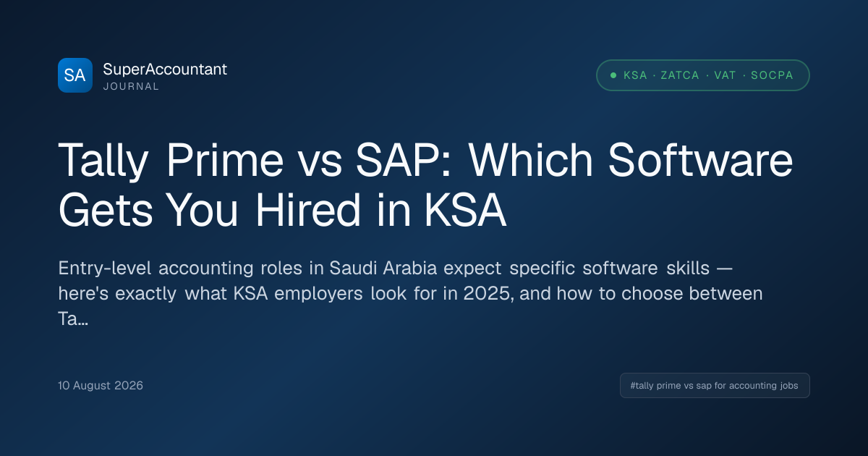The width and height of the screenshot is (868, 456).
Task: Select the ZATCA tag
Action: 680,75
